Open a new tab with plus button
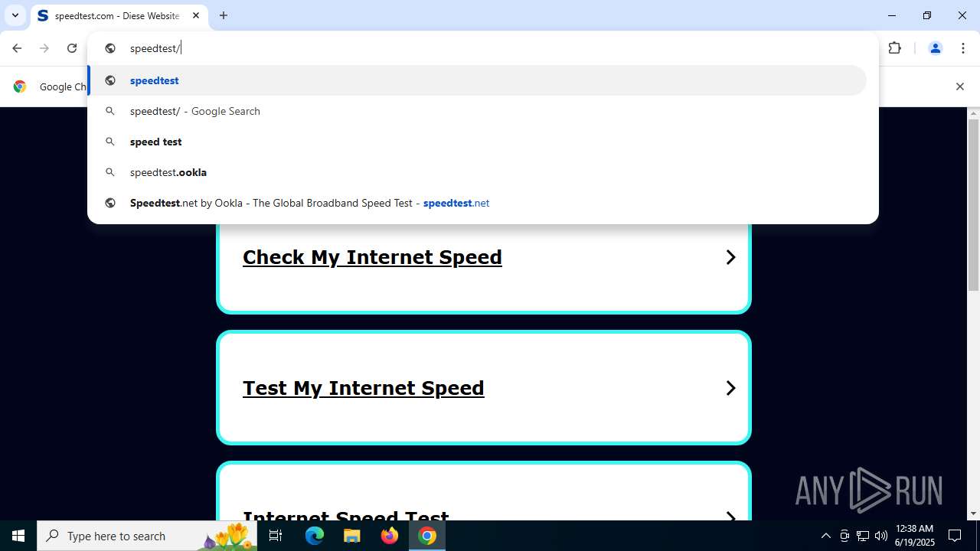The image size is (980, 551). [x=224, y=15]
